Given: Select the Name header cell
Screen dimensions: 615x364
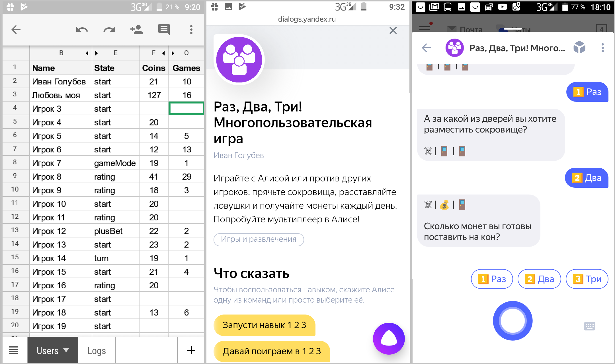Looking at the screenshot, I should 61,68.
